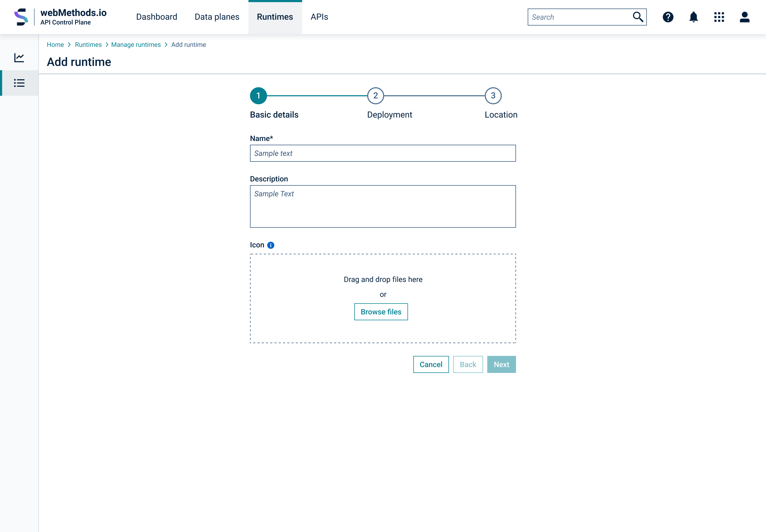
Task: Click the search magnifier icon
Action: 638,17
